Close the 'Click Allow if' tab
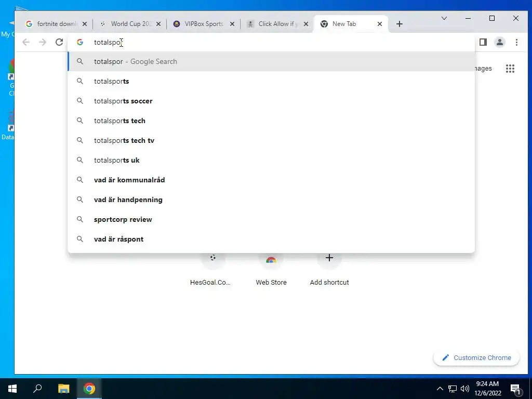Screen dimensions: 532x399 (x=305, y=24)
